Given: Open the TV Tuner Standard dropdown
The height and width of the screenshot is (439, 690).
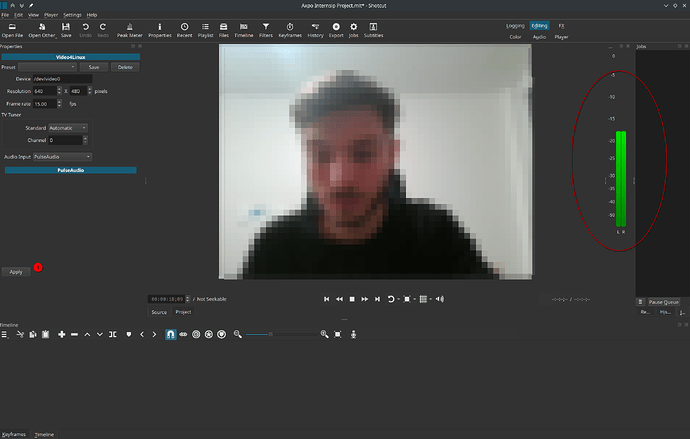Looking at the screenshot, I should [x=68, y=128].
